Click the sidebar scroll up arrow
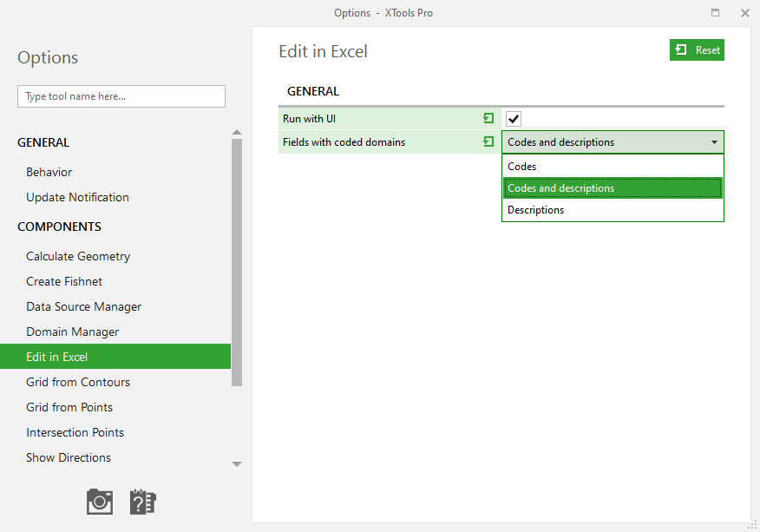 click(x=237, y=132)
